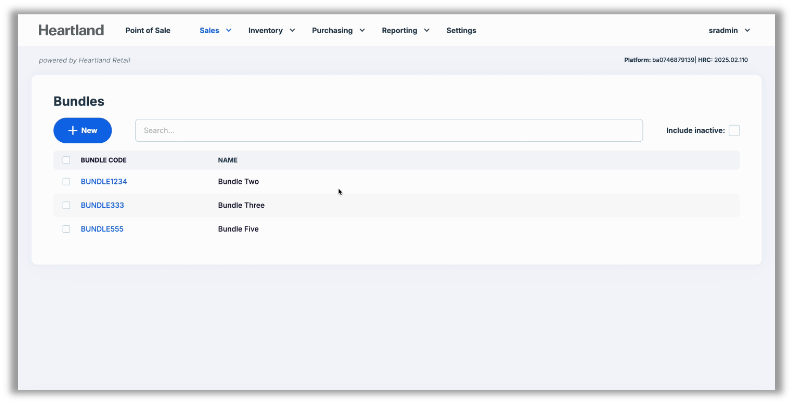This screenshot has height=404, width=794.
Task: Sort by Bundle Code column header
Action: (103, 160)
